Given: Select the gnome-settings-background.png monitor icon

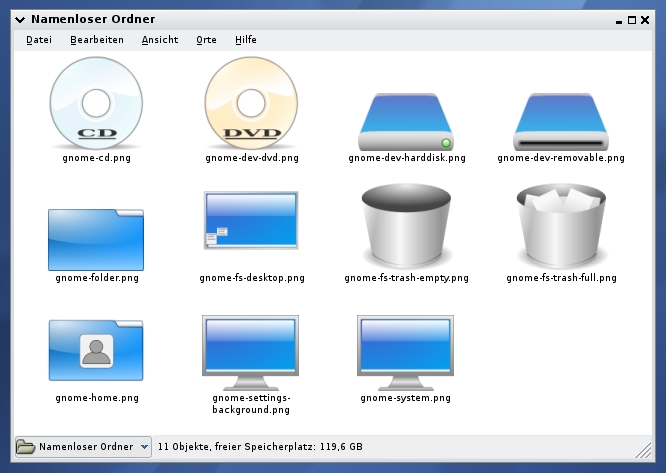Looking at the screenshot, I should [x=251, y=353].
